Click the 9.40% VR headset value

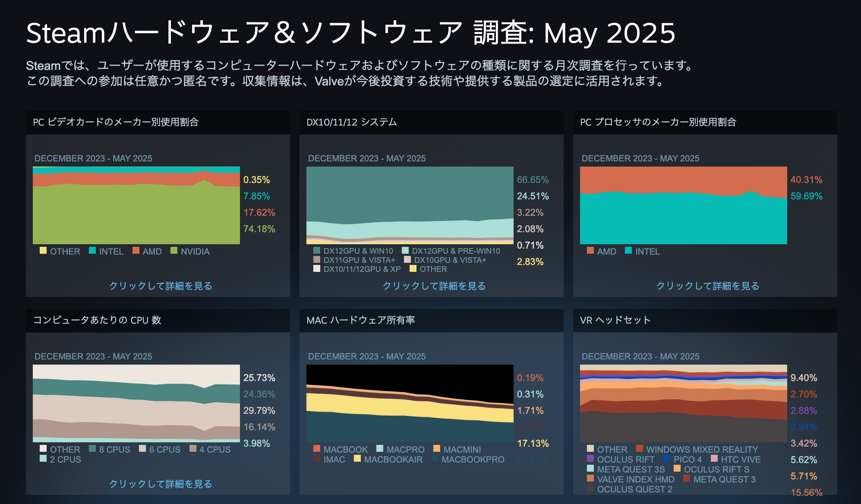[804, 378]
